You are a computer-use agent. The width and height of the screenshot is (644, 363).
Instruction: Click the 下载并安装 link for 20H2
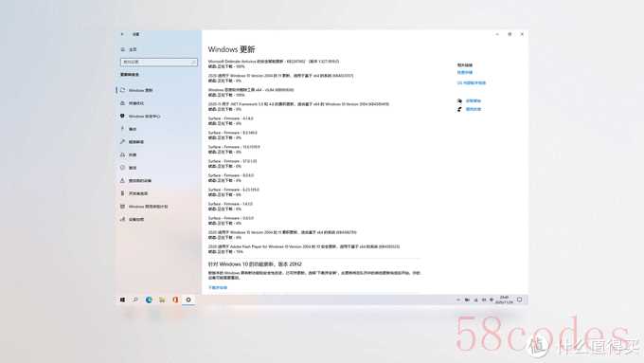pos(218,288)
